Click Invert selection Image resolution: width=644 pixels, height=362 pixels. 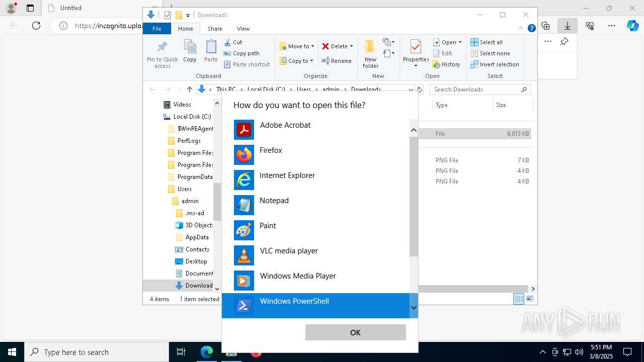coord(495,64)
